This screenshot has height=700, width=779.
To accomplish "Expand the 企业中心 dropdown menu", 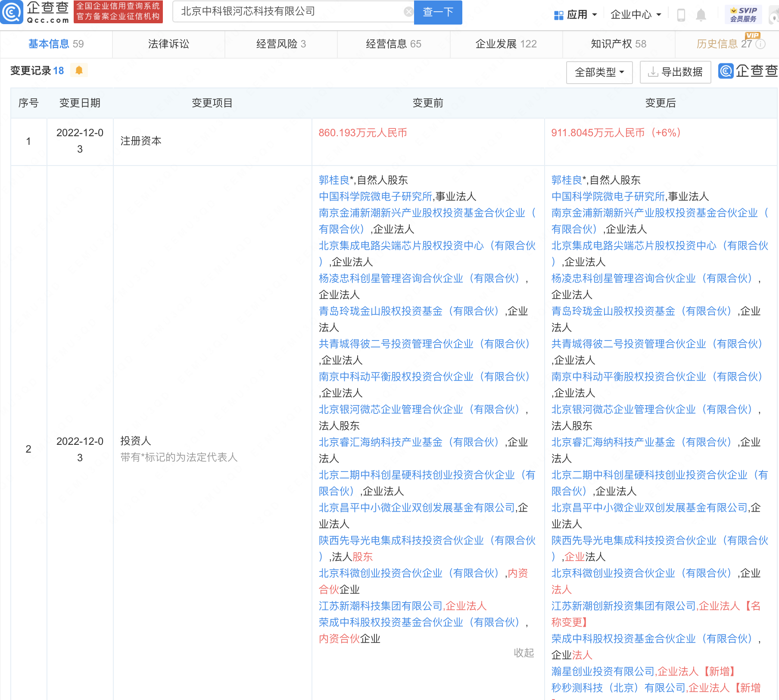I will coord(636,15).
